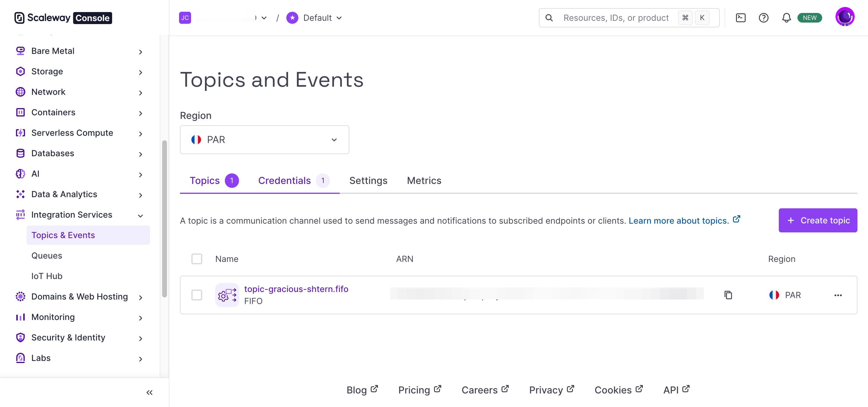Click the AI brain icon
868x407 pixels.
point(20,174)
